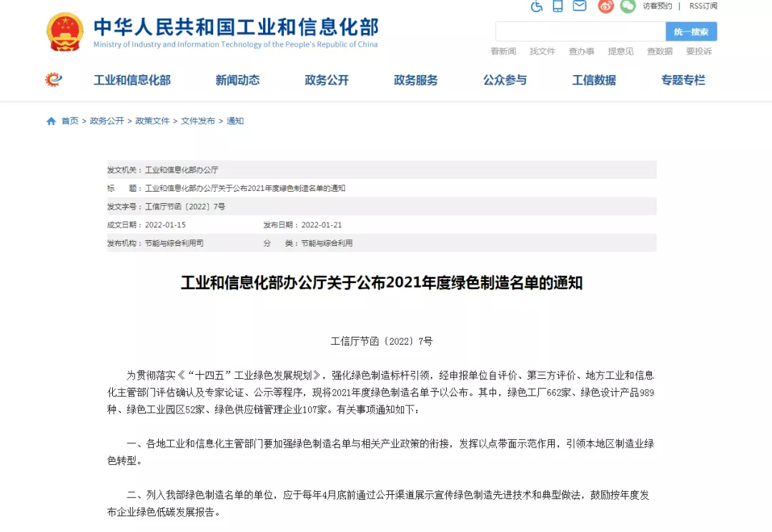Open 工信数据 menu
Image resolution: width=772 pixels, height=532 pixels.
[x=594, y=80]
